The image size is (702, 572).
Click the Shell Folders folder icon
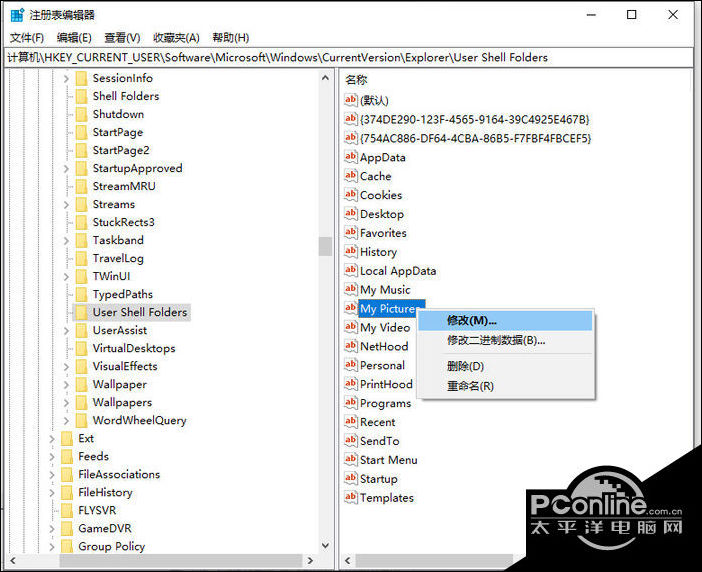point(81,96)
